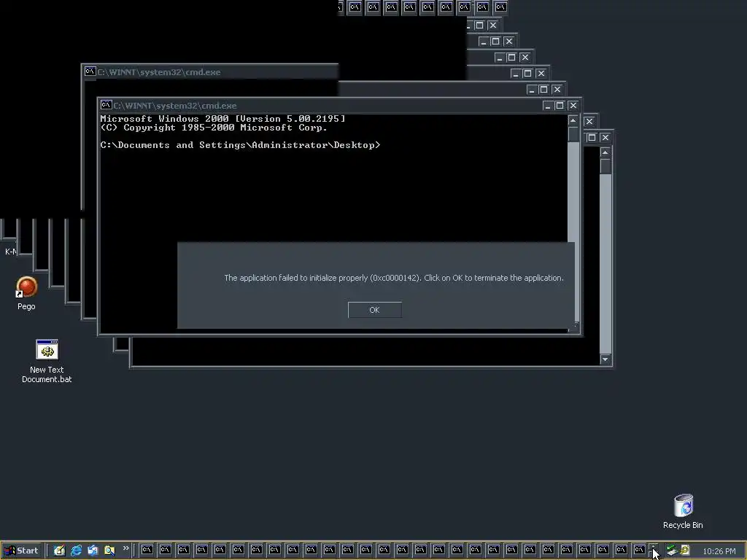
Task: Click the front cmd window scroll-up arrow
Action: click(x=573, y=120)
